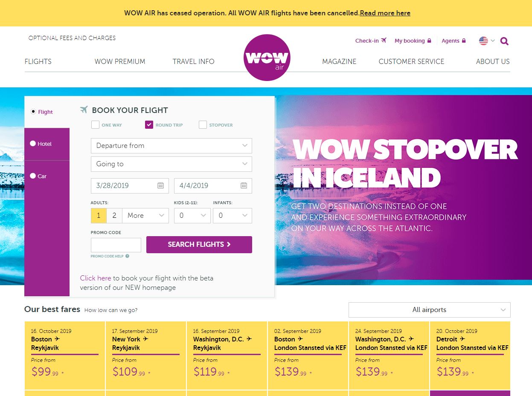Click the WOW air logo
The width and height of the screenshot is (532, 396).
click(x=266, y=58)
